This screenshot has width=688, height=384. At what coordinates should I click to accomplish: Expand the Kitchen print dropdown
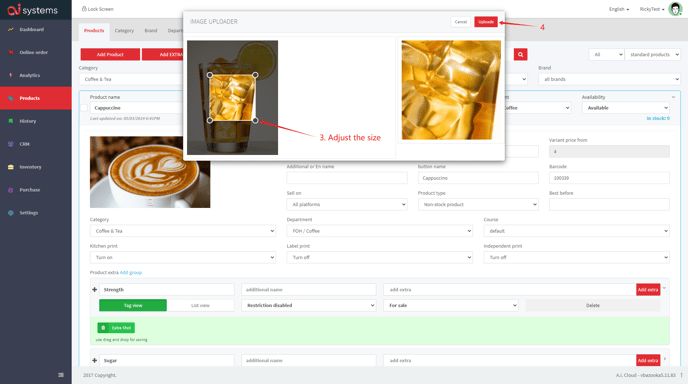tap(183, 258)
